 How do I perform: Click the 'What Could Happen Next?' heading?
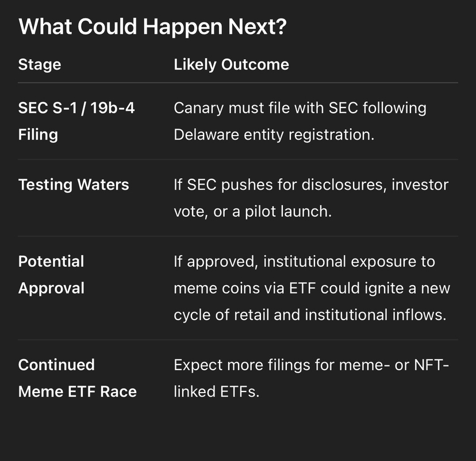point(152,28)
